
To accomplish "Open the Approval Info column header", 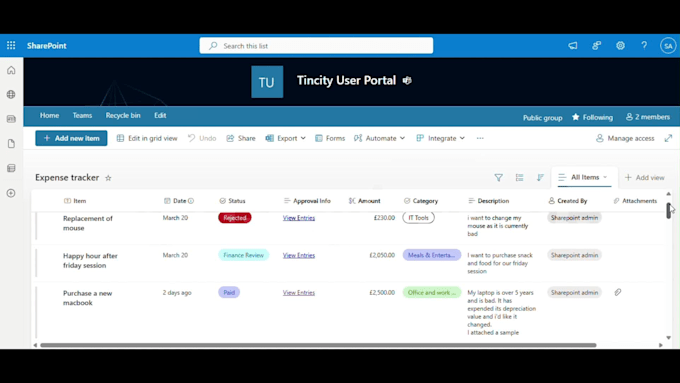I will 307,201.
